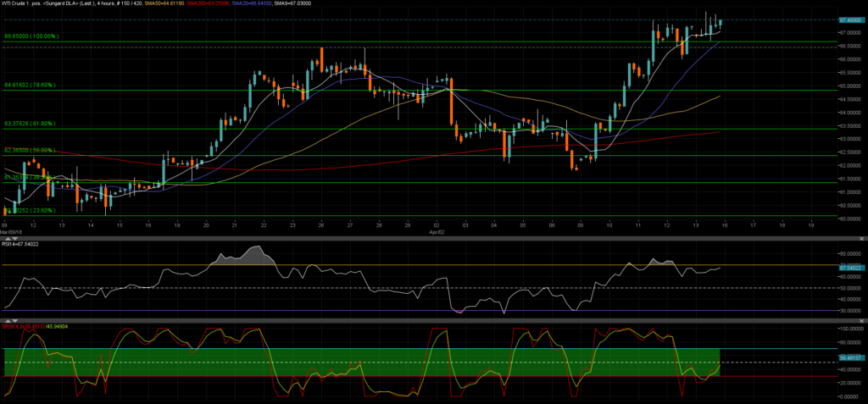
Task: Close the SRSI stochastic indicator panel
Action: click(x=862, y=321)
